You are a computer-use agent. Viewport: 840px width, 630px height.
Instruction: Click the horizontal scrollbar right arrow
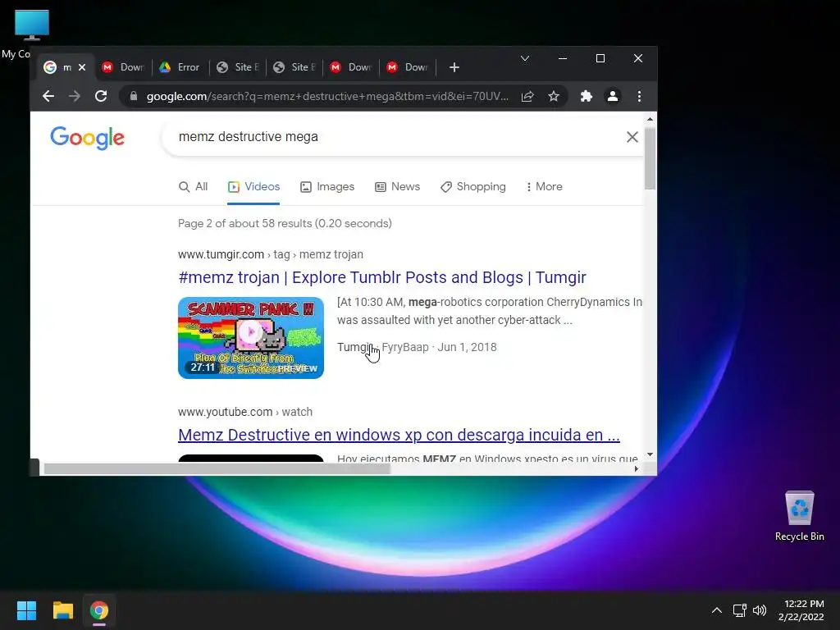point(636,468)
